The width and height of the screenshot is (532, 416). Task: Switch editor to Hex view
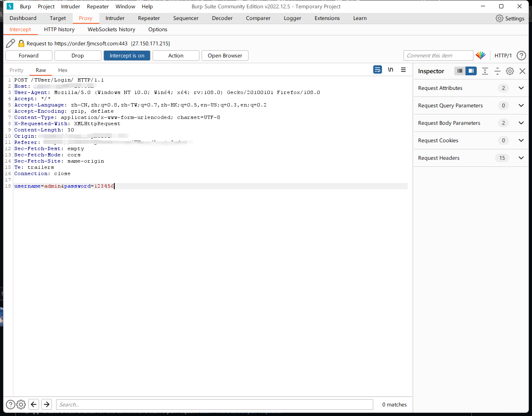coord(63,70)
